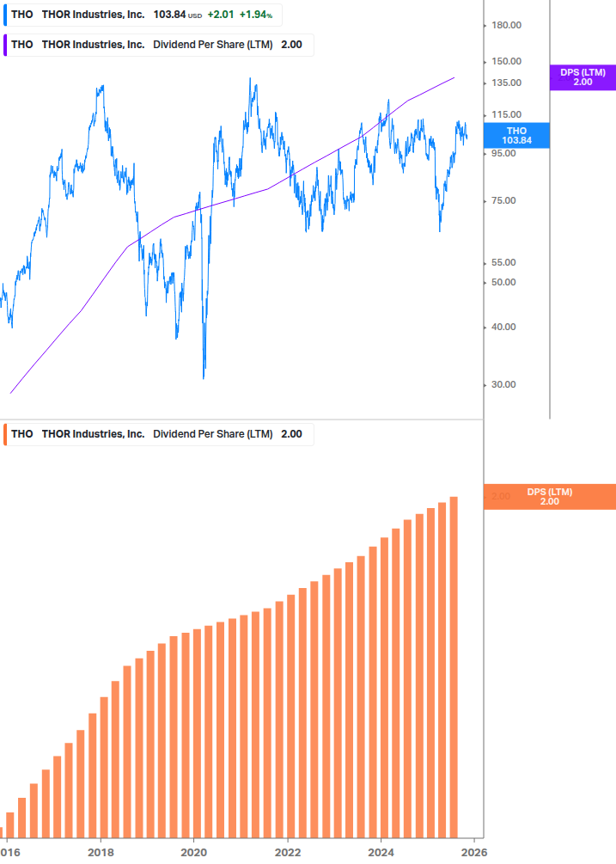Click the 30.00 price axis label
616x864 pixels.
coord(503,384)
